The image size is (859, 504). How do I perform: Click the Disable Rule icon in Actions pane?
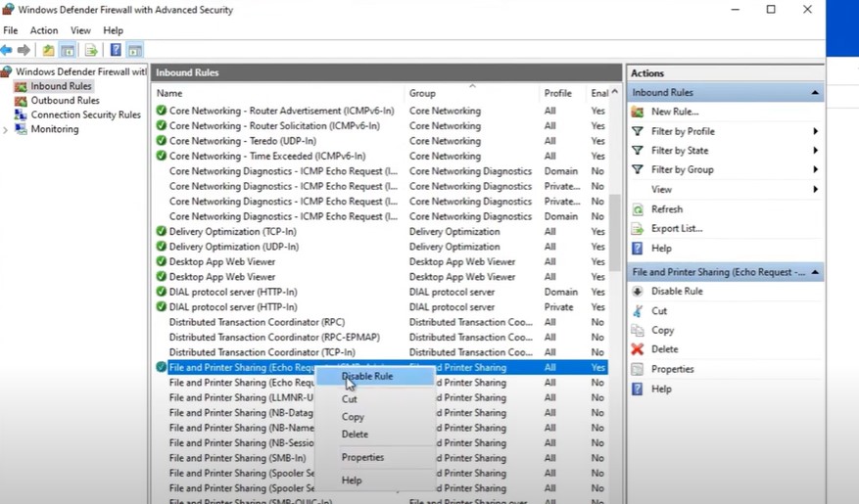pyautogui.click(x=637, y=291)
